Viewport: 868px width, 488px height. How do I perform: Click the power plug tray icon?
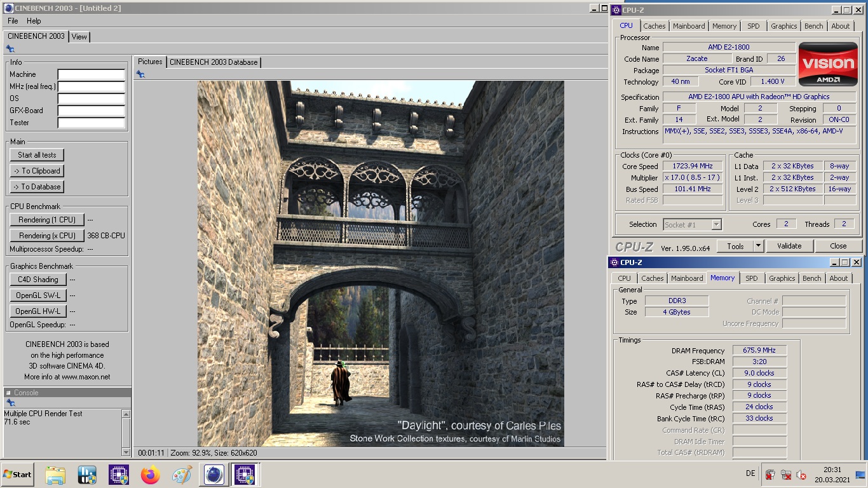click(770, 475)
